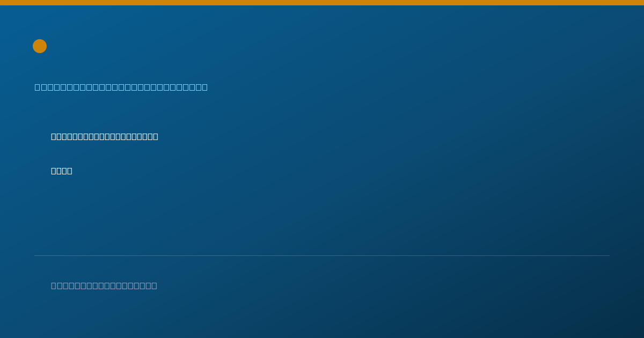The image size is (644, 338).
Task: Select the light blue subtitle text line
Action: pyautogui.click(x=121, y=87)
